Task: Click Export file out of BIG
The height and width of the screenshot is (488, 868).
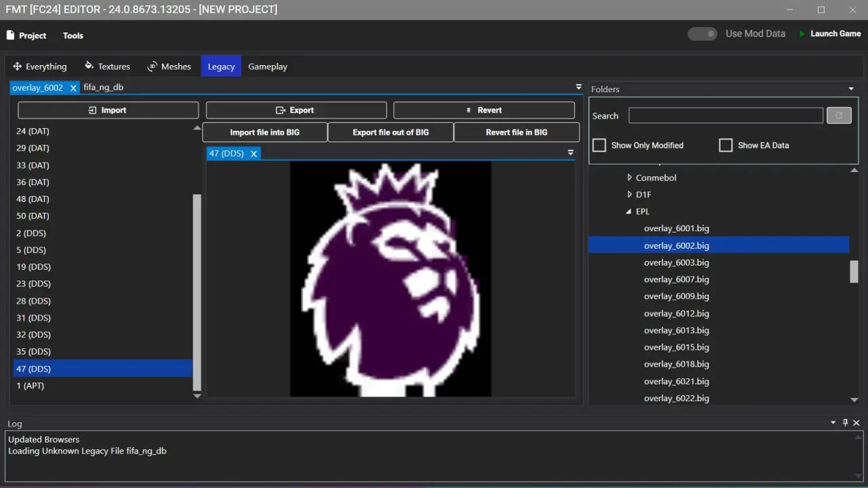Action: click(x=391, y=132)
